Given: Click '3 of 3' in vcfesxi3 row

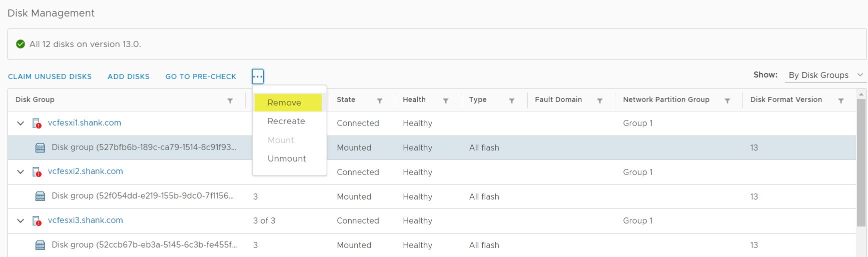Looking at the screenshot, I should (x=264, y=220).
